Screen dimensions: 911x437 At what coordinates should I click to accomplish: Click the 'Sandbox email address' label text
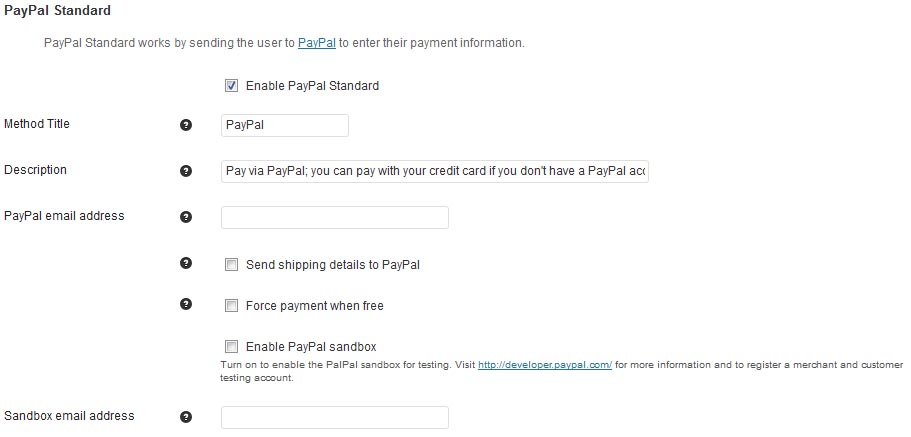click(x=69, y=415)
